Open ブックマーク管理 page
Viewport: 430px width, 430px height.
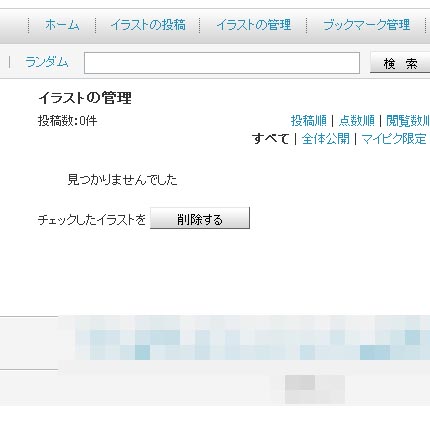pos(366,25)
